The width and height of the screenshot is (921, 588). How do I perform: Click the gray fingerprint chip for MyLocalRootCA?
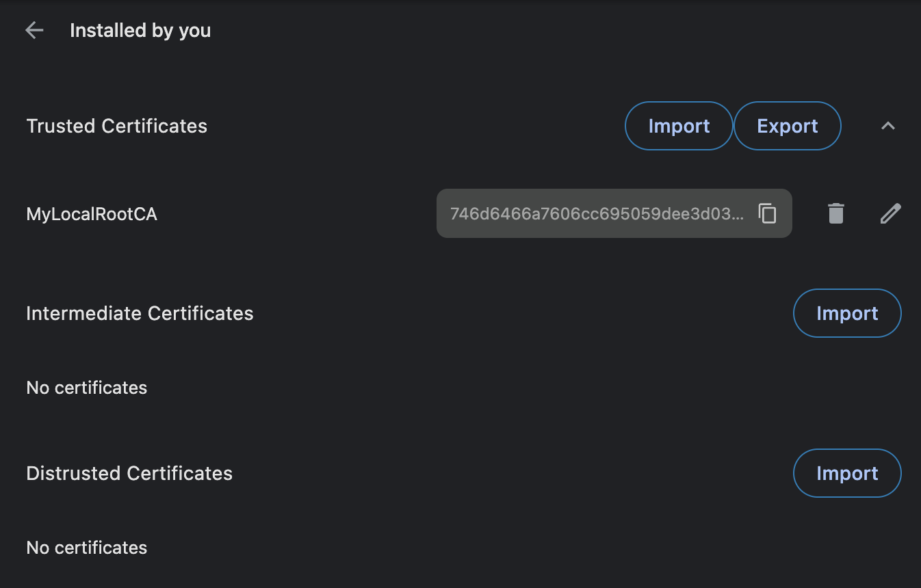[x=614, y=213]
